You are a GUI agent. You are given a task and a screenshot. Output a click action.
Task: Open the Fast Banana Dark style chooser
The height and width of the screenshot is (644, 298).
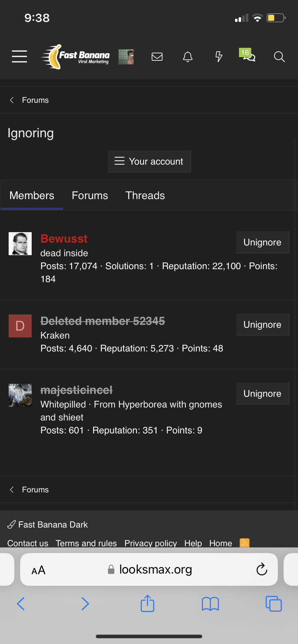pyautogui.click(x=48, y=525)
